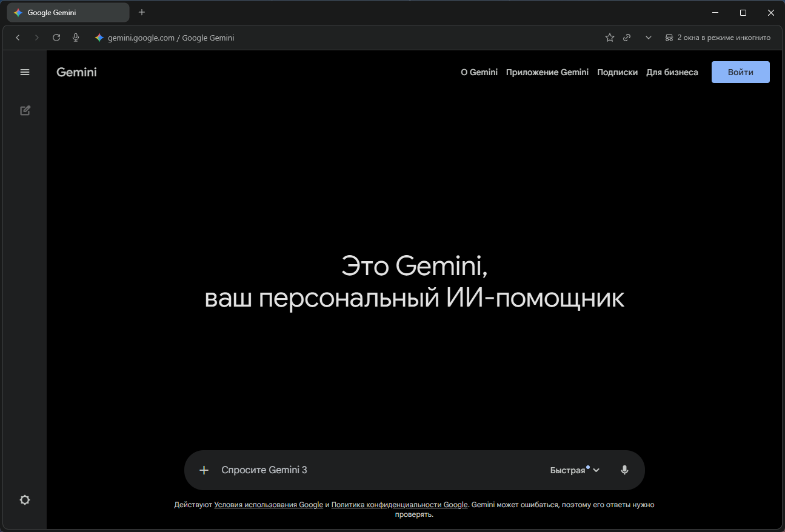Open the Условия использования Google link
Screen dimensions: 785x532
click(269, 504)
